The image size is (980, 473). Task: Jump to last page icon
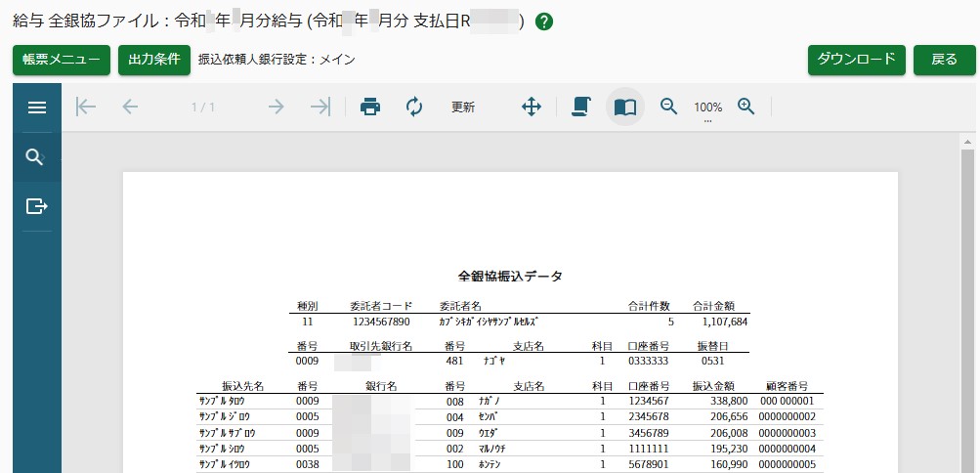point(320,107)
